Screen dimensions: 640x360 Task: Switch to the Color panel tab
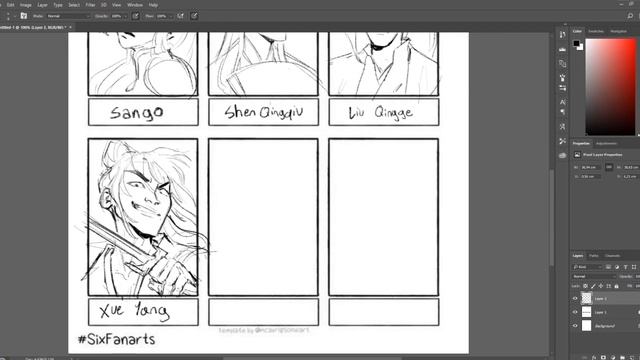pyautogui.click(x=577, y=31)
